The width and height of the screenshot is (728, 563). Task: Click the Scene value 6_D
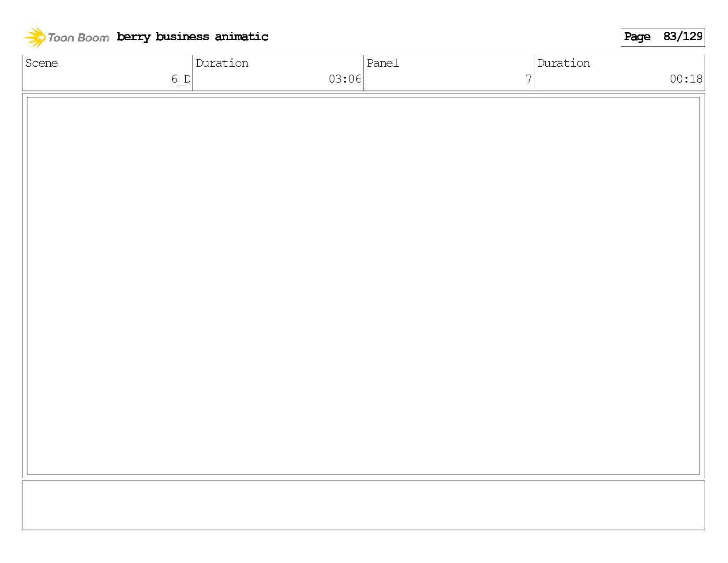tap(181, 79)
